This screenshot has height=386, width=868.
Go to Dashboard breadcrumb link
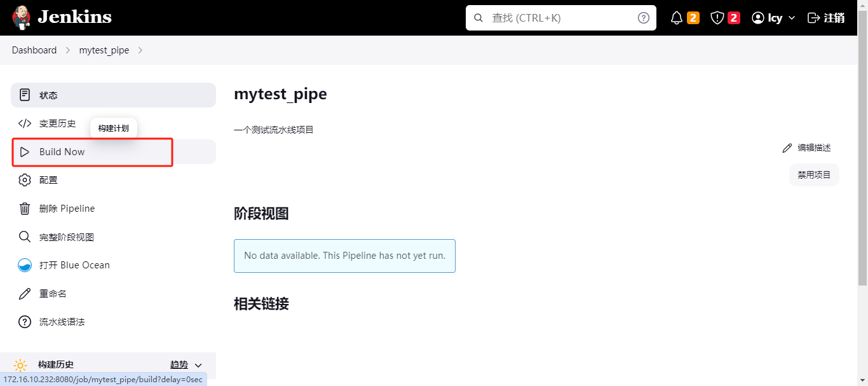click(x=34, y=50)
